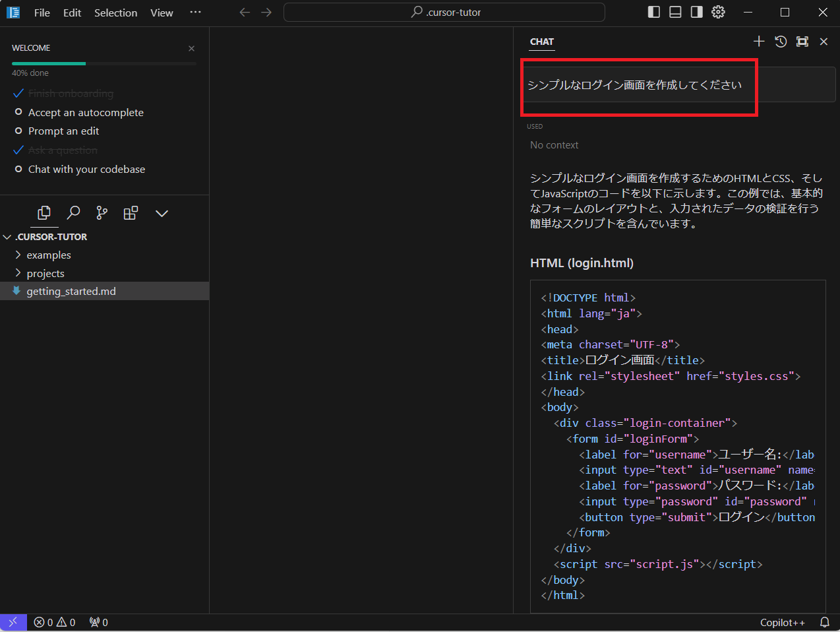Select the Finish onboarding checklist item
Viewport: 840px width, 632px height.
click(71, 94)
